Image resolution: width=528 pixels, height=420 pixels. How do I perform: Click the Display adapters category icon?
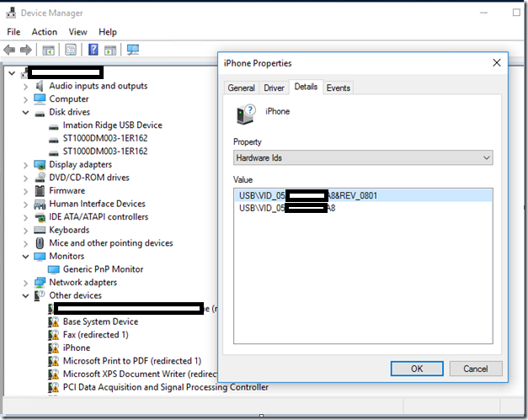click(x=40, y=165)
